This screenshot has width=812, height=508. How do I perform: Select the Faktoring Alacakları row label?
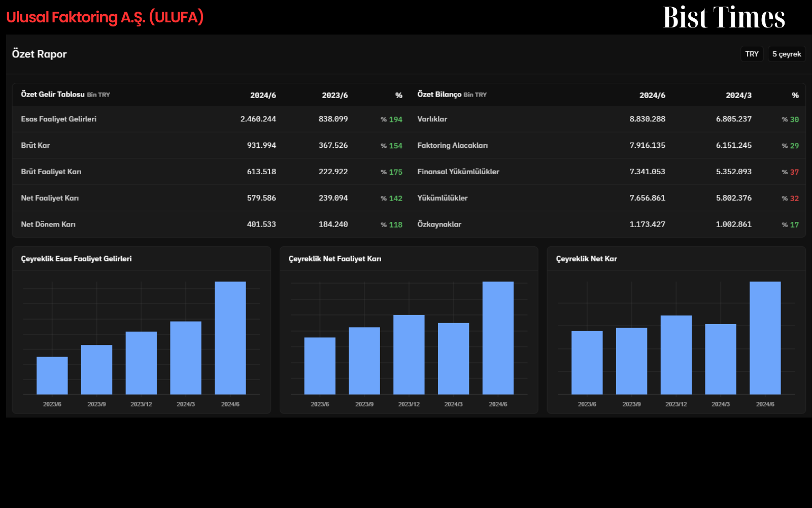point(453,145)
